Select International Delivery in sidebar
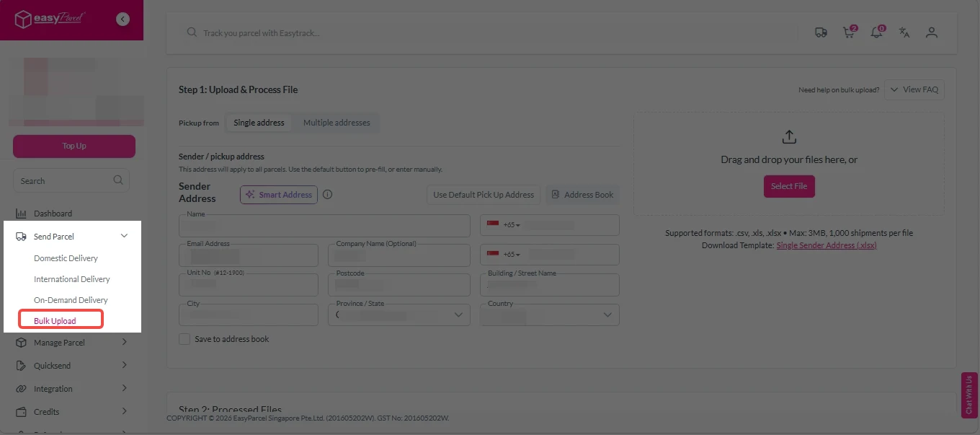980x435 pixels. coord(71,278)
